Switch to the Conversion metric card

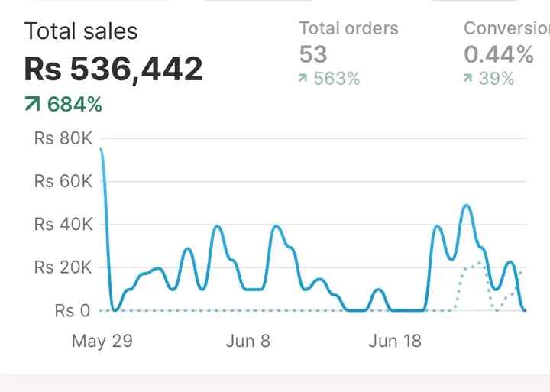pyautogui.click(x=506, y=29)
